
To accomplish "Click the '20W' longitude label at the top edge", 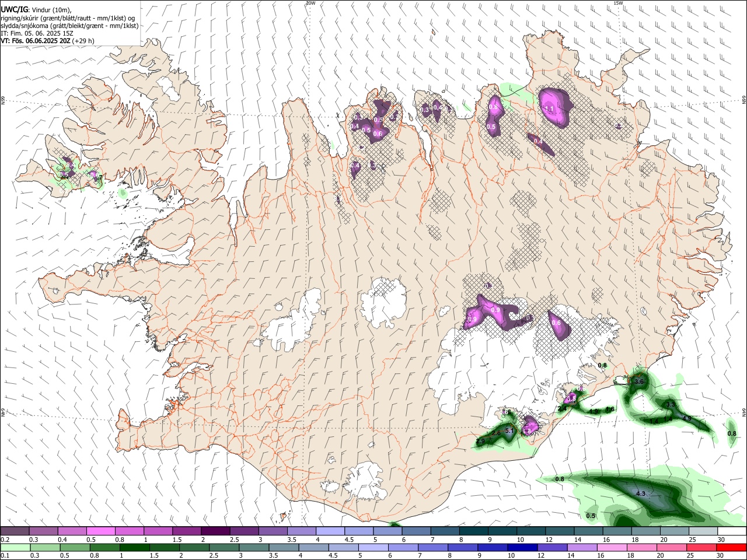I will pos(310,3).
